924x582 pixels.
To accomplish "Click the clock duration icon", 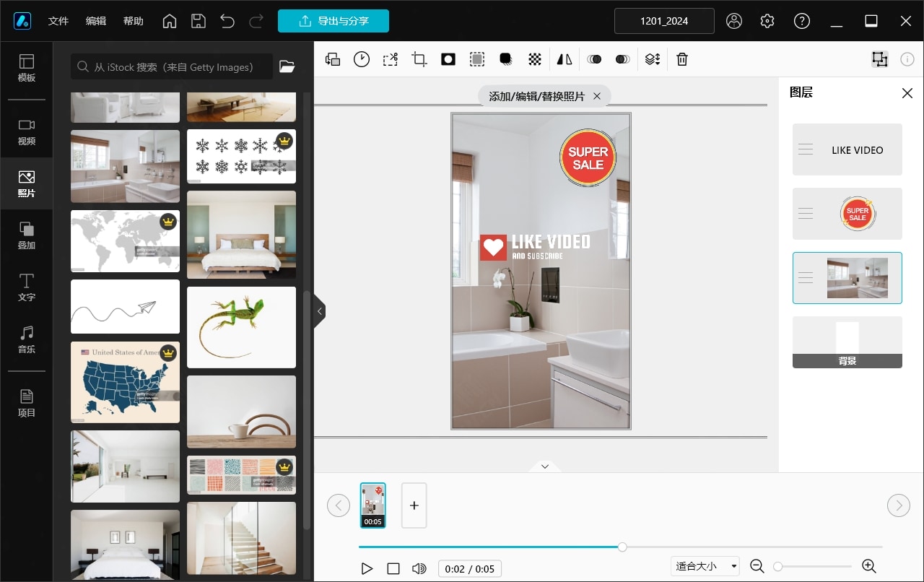I will pyautogui.click(x=362, y=60).
